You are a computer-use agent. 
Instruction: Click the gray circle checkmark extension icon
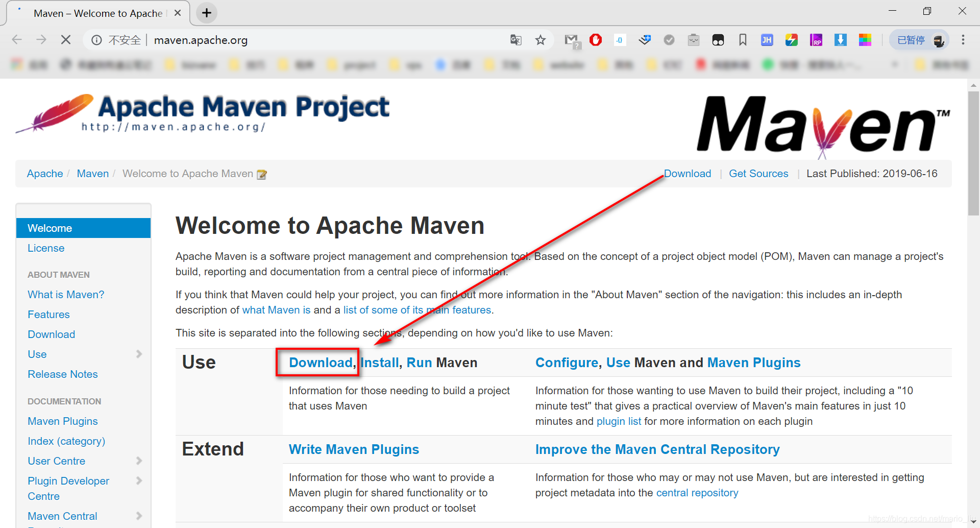click(669, 40)
